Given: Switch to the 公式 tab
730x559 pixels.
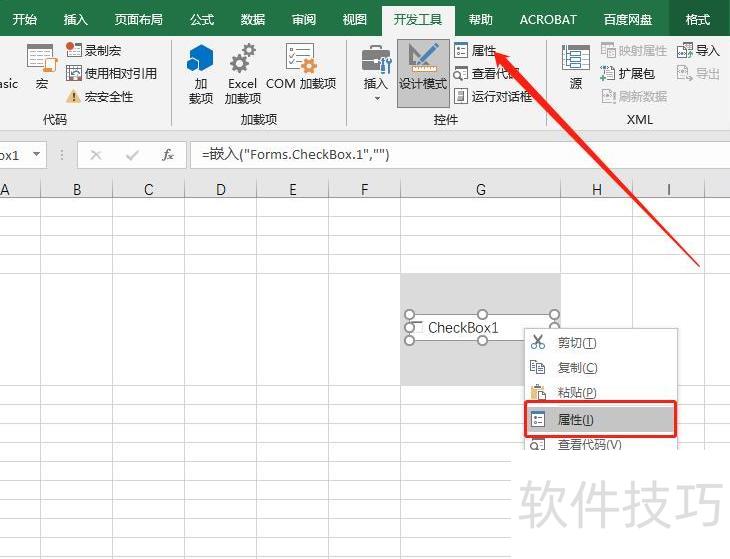Looking at the screenshot, I should 202,20.
